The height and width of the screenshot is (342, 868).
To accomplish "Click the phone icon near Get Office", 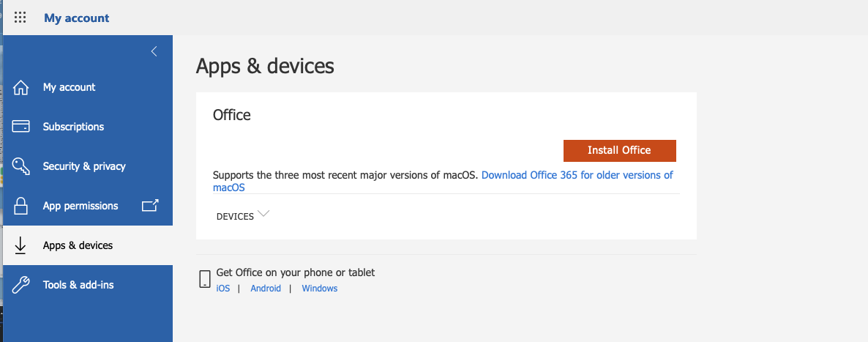I will pos(205,279).
